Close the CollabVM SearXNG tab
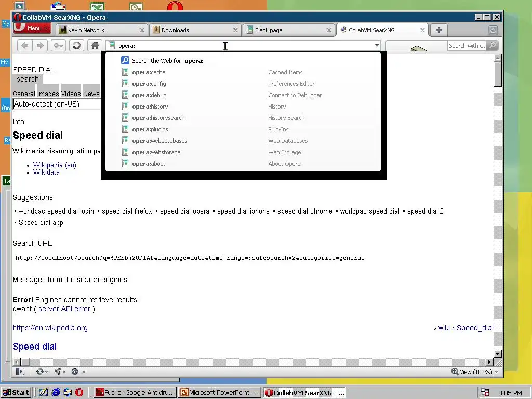The image size is (532, 399). tap(422, 30)
